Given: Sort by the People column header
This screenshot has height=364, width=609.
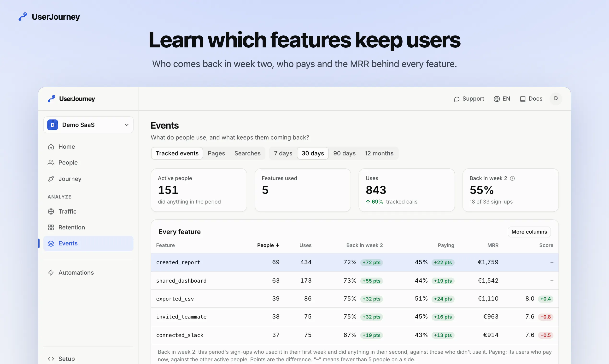Looking at the screenshot, I should [268, 245].
